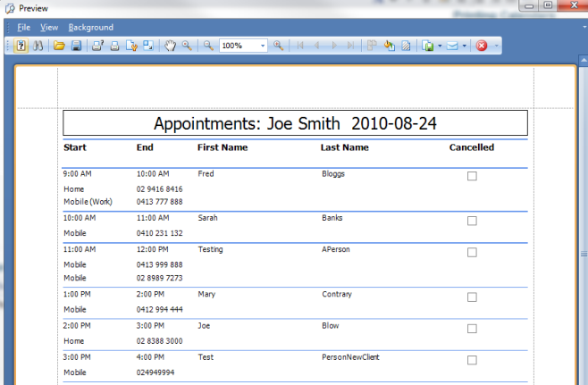Image resolution: width=588 pixels, height=385 pixels.
Task: Toggle Cancelled checkbox for Fred Bloggs
Action: (472, 176)
